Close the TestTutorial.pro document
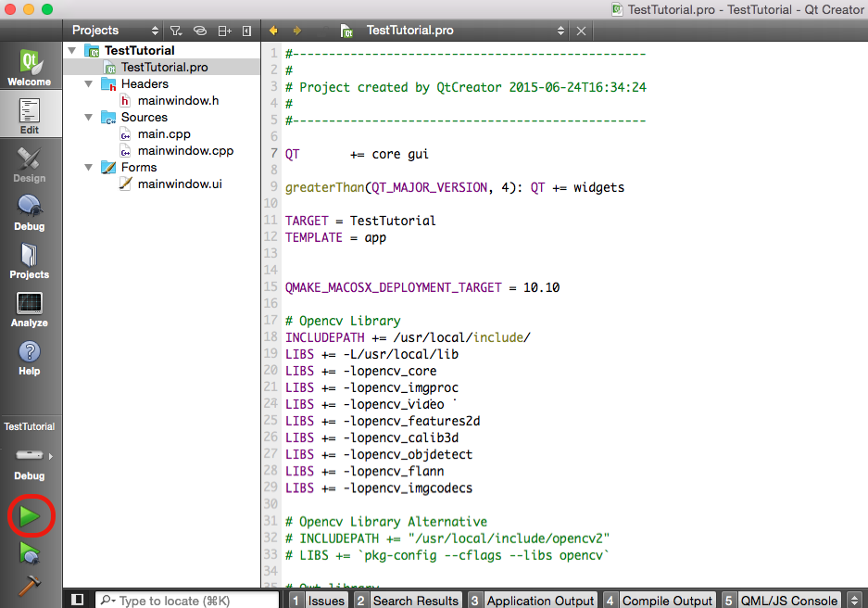 click(x=581, y=31)
